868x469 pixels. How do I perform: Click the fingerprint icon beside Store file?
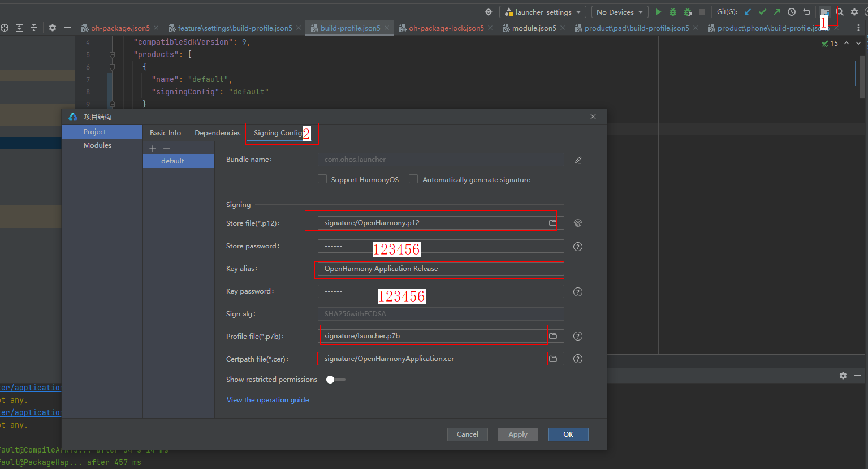tap(577, 223)
